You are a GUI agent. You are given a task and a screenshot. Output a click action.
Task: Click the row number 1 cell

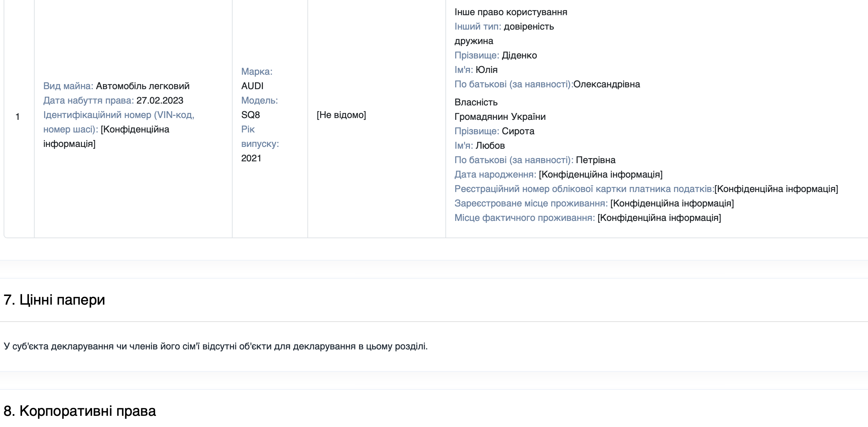[x=17, y=117]
